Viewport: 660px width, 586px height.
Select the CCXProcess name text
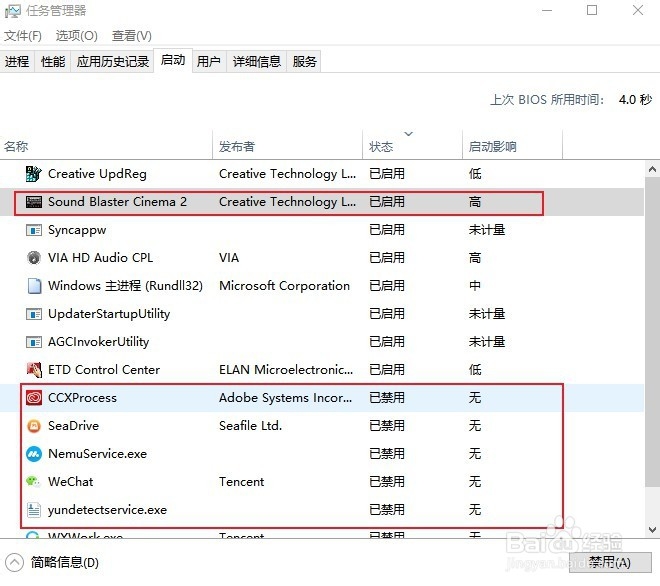tap(82, 398)
